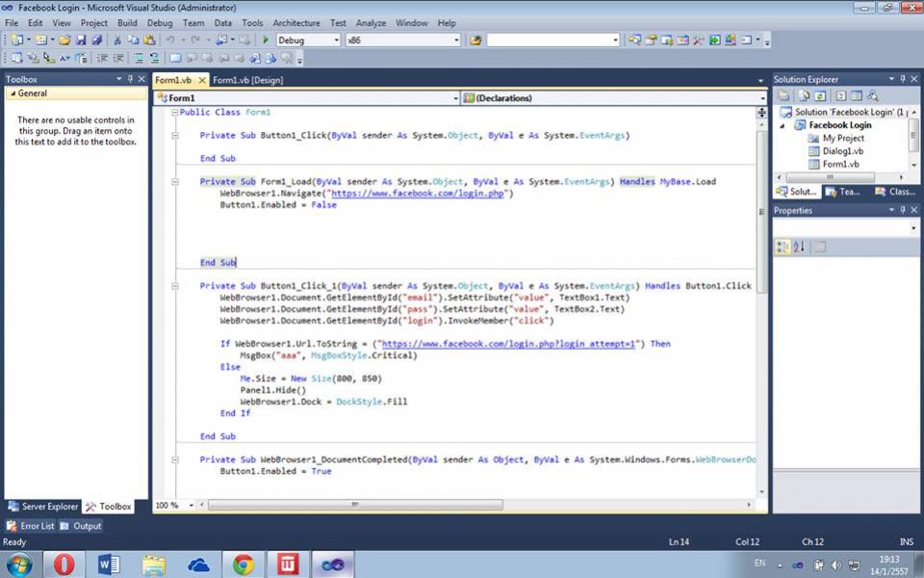Open the Form1 class name dropdown
Screen dimensions: 924x578
(x=455, y=98)
